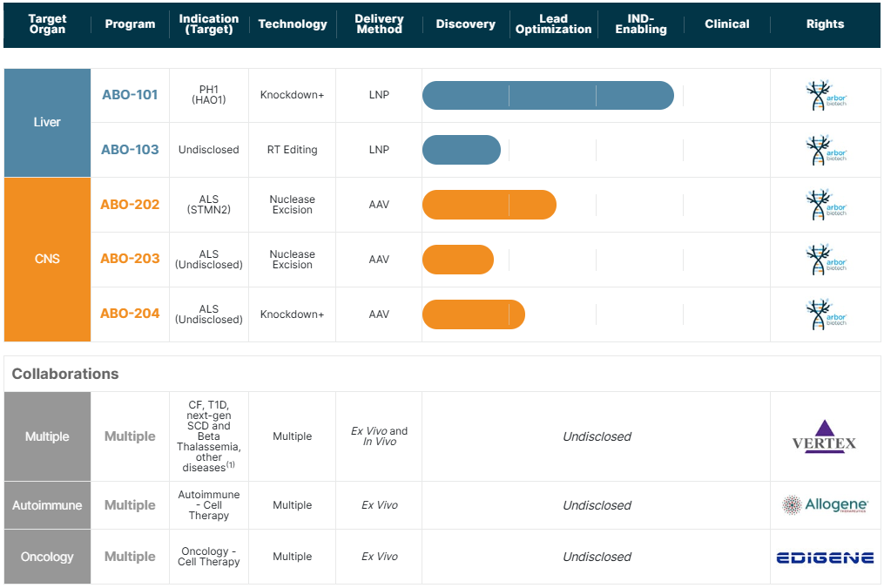Click the Arbor Biotech logo in ABO-103 row
This screenshot has height=588, width=884.
[x=825, y=150]
